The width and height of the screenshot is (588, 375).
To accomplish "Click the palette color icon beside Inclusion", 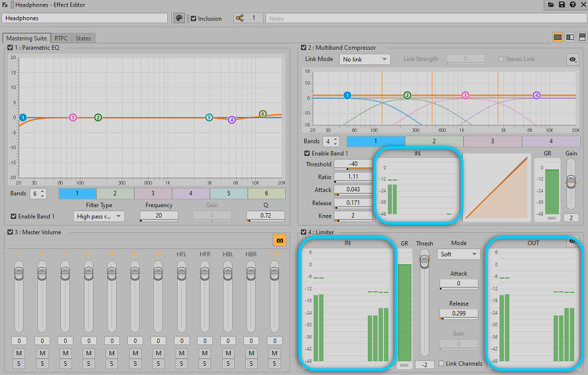I will pos(179,18).
